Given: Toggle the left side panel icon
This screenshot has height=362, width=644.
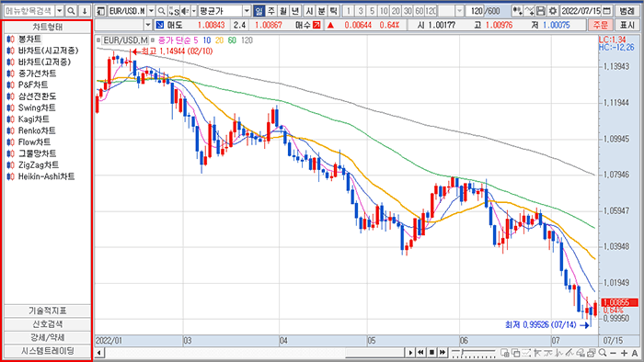Looking at the screenshot, I should click(100, 11).
